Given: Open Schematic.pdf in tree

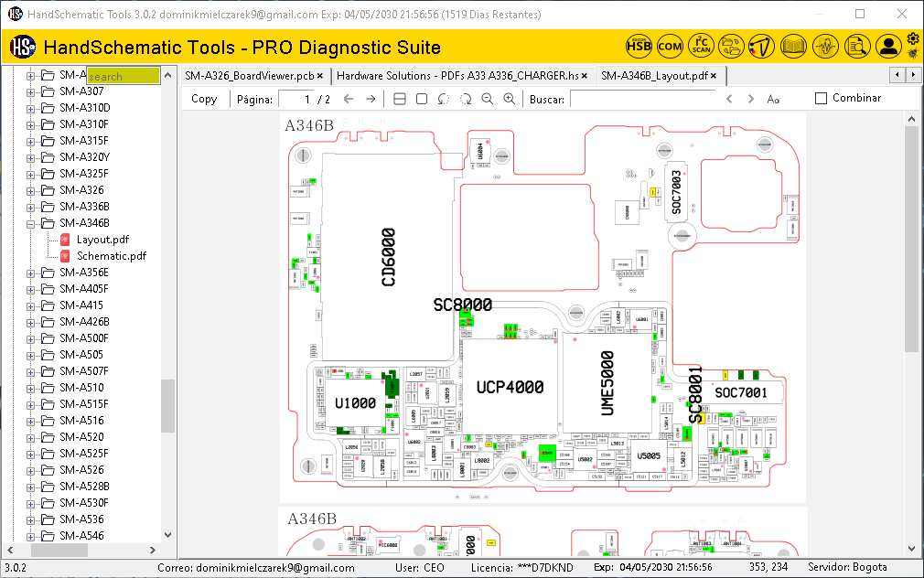Looking at the screenshot, I should (112, 256).
